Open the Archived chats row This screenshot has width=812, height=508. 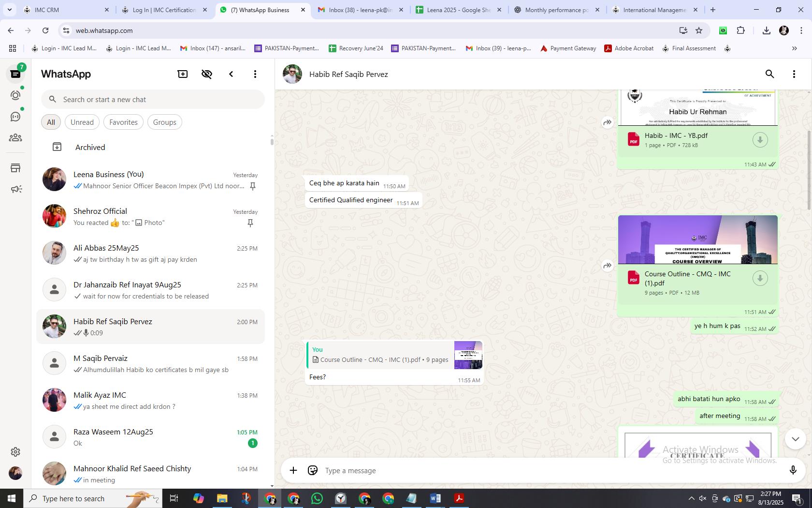tap(150, 147)
